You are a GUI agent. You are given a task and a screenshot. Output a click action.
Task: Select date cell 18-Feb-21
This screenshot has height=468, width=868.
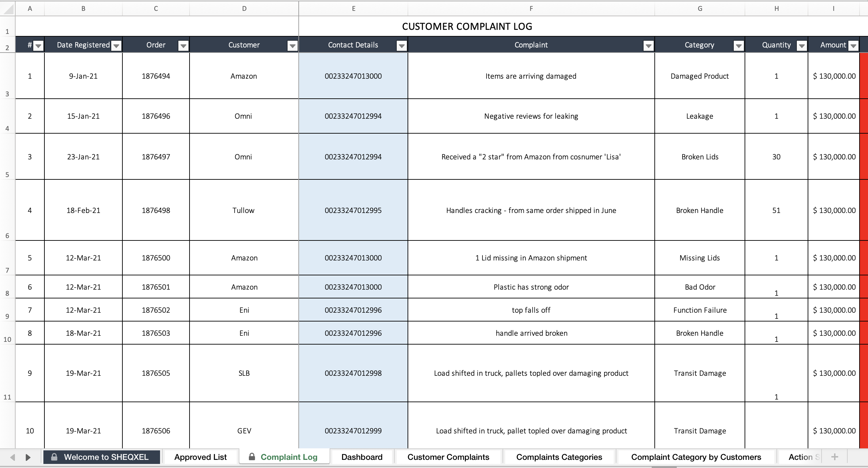83,210
